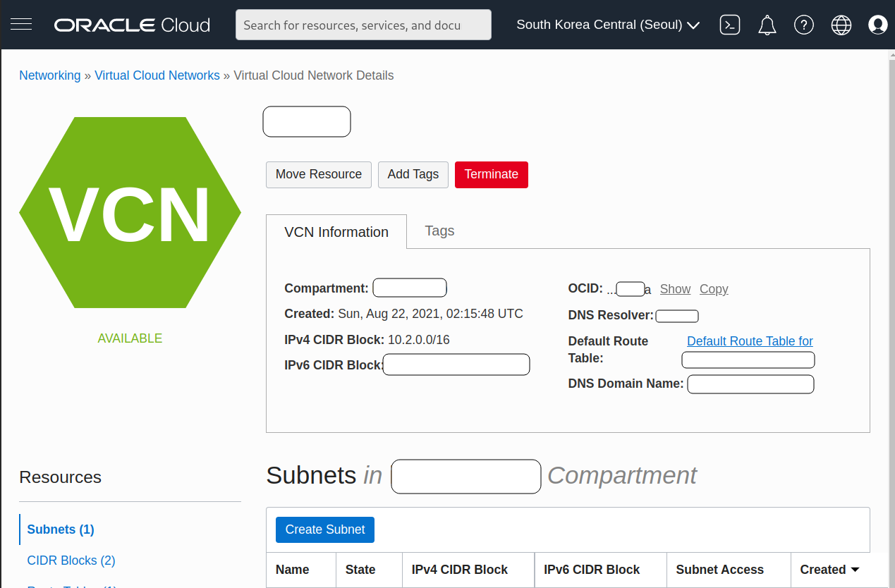This screenshot has width=895, height=588.
Task: Click the Move Resource button
Action: click(318, 174)
